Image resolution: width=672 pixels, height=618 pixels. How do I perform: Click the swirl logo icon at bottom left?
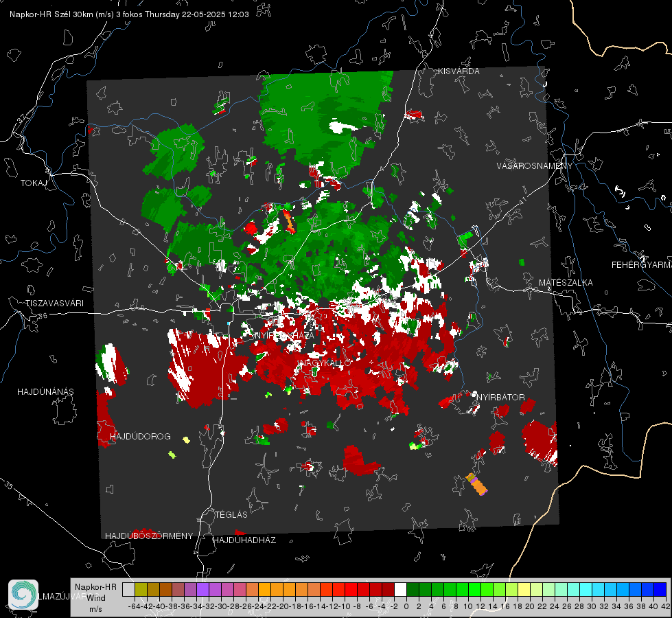[23, 595]
